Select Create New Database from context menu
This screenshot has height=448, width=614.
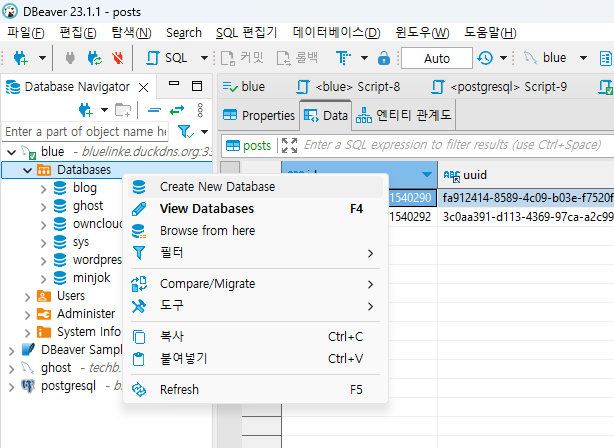pyautogui.click(x=216, y=186)
